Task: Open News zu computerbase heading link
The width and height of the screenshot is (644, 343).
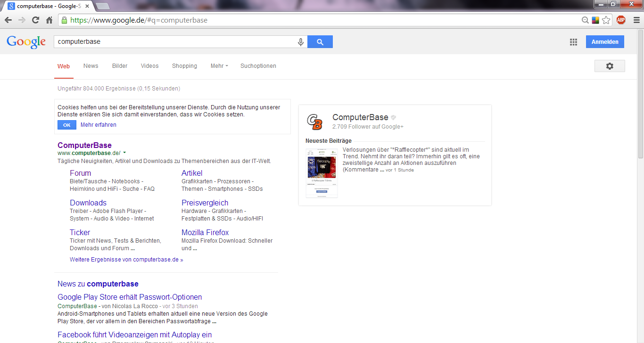Action: pyautogui.click(x=98, y=284)
